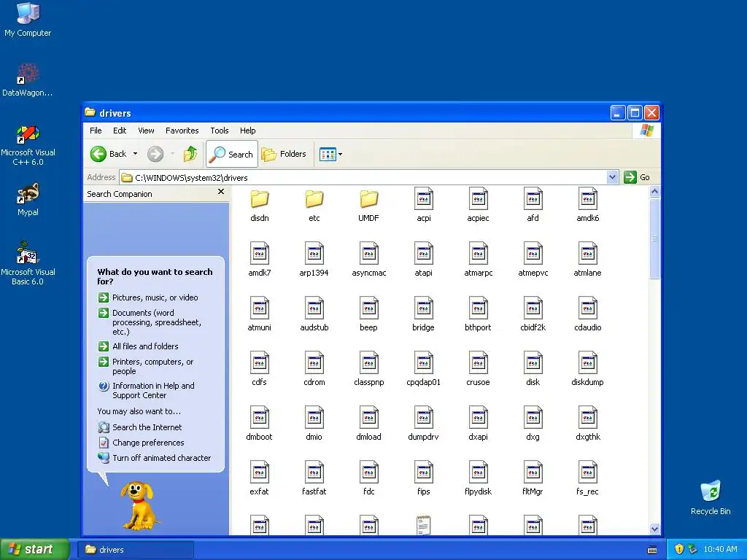Screen dimensions: 747x560
Task: Select the acpiec driver file
Action: click(x=478, y=205)
